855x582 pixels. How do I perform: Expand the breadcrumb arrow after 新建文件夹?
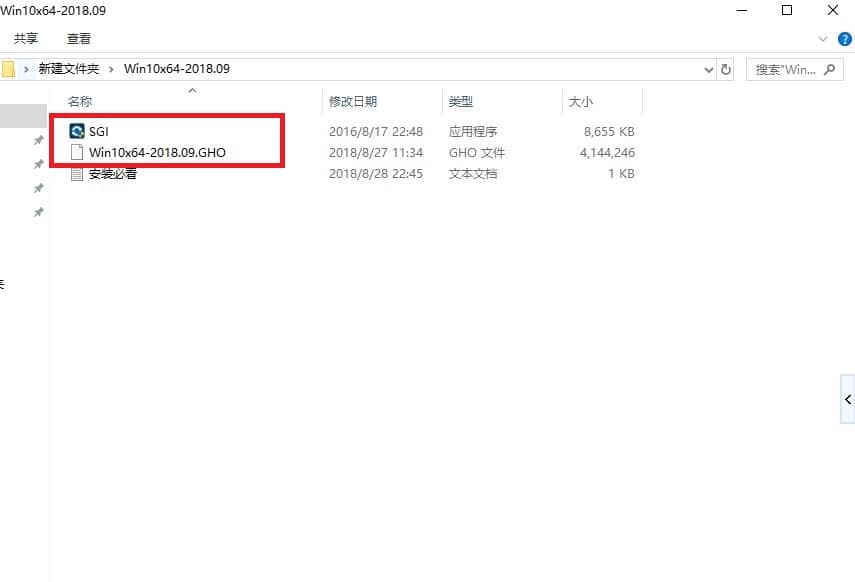(112, 69)
